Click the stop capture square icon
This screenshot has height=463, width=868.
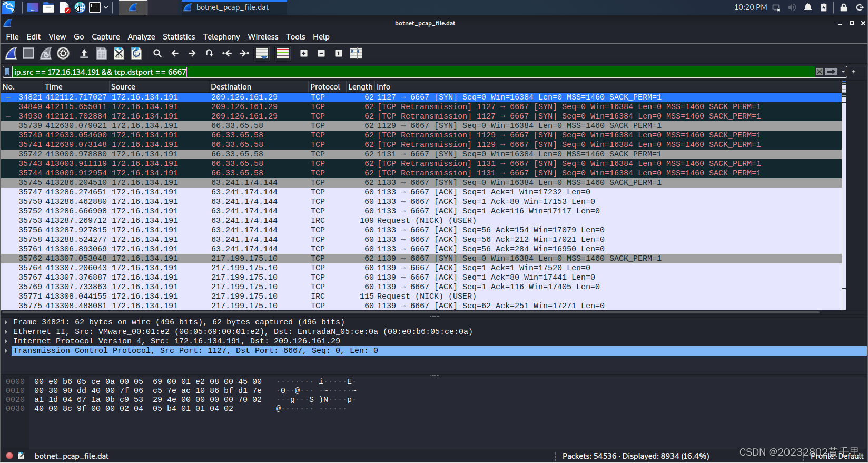point(28,53)
